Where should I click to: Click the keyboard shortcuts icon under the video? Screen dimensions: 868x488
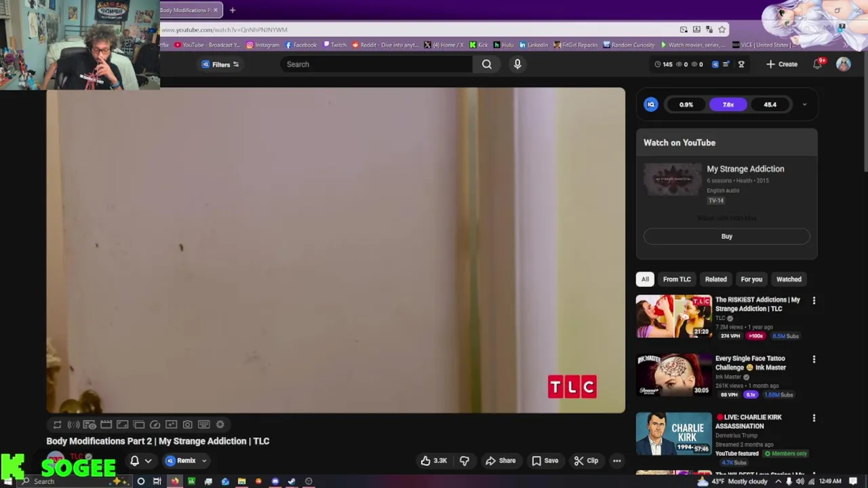(x=203, y=425)
